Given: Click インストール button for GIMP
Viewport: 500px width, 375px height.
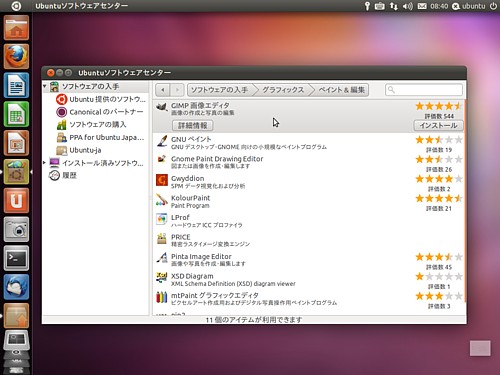Looking at the screenshot, I should pos(438,125).
